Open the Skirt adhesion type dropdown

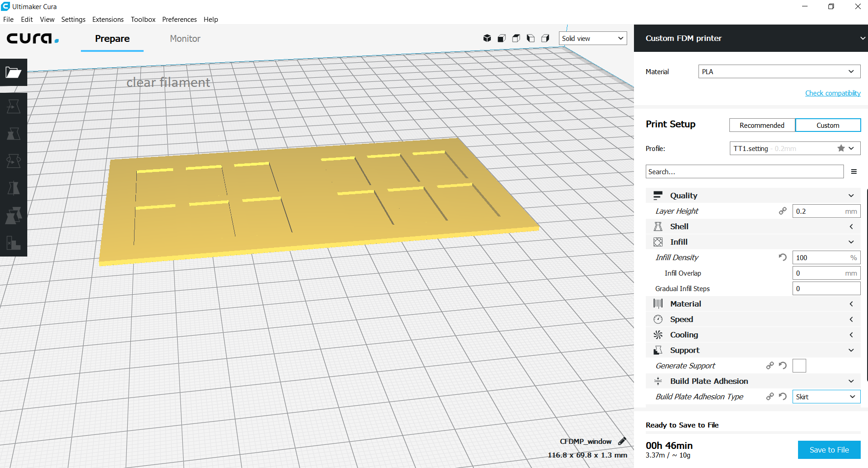(x=827, y=397)
